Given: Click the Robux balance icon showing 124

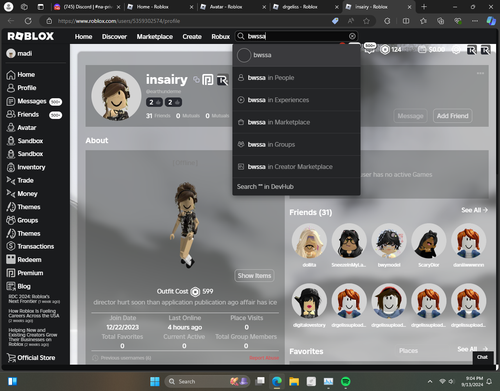Looking at the screenshot, I should pyautogui.click(x=391, y=50).
